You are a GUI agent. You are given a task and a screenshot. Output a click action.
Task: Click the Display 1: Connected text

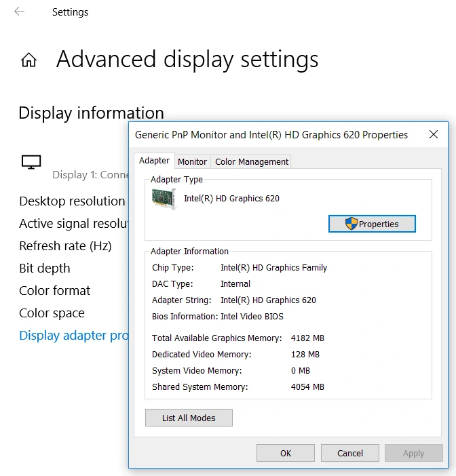(90, 175)
